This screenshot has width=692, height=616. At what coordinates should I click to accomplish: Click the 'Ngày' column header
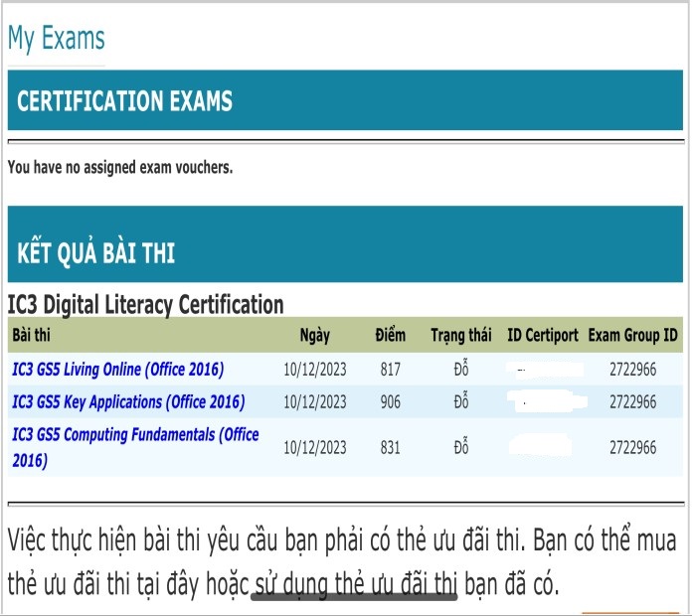click(x=314, y=336)
